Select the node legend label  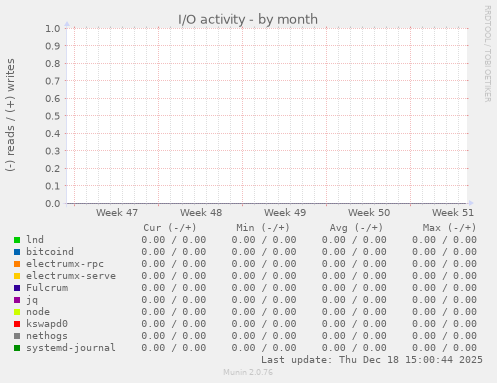[38, 311]
